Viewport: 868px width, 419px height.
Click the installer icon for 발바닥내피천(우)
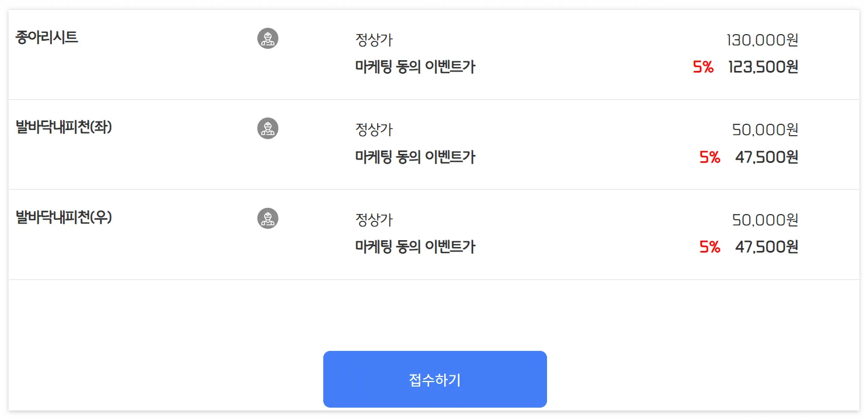tap(268, 218)
